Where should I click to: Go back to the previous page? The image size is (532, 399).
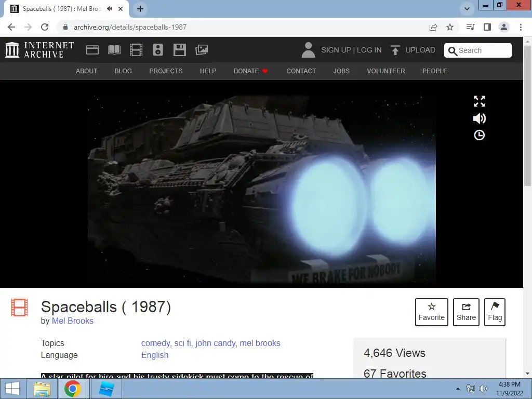click(x=11, y=27)
